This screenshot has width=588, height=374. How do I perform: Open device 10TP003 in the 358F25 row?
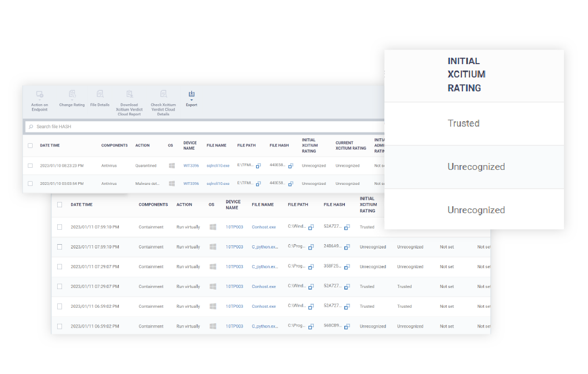pos(234,267)
